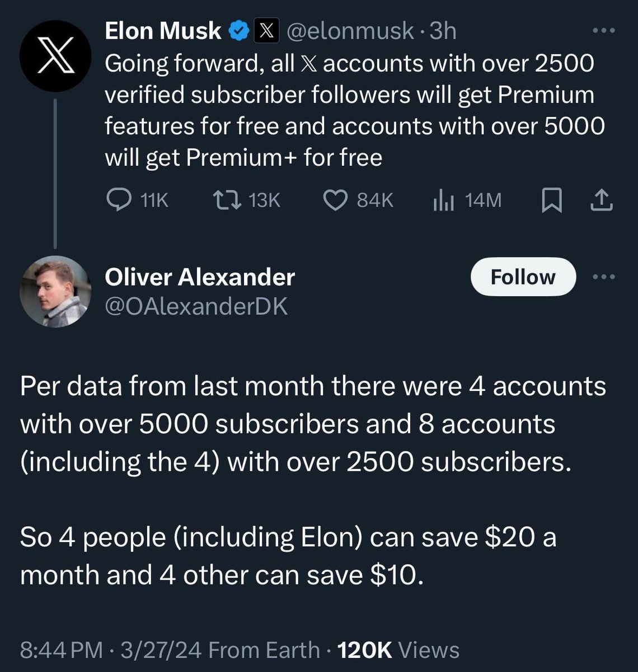Open the 120K Views count
638x672 pixels.
[399, 650]
